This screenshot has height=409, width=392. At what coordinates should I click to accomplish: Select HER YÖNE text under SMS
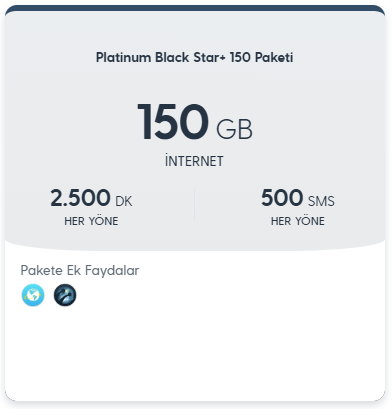(298, 221)
